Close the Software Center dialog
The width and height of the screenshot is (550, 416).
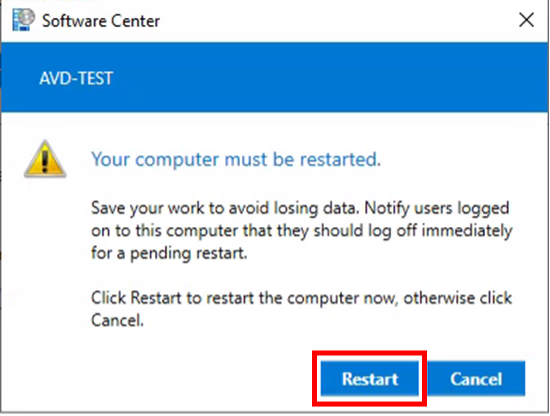526,20
